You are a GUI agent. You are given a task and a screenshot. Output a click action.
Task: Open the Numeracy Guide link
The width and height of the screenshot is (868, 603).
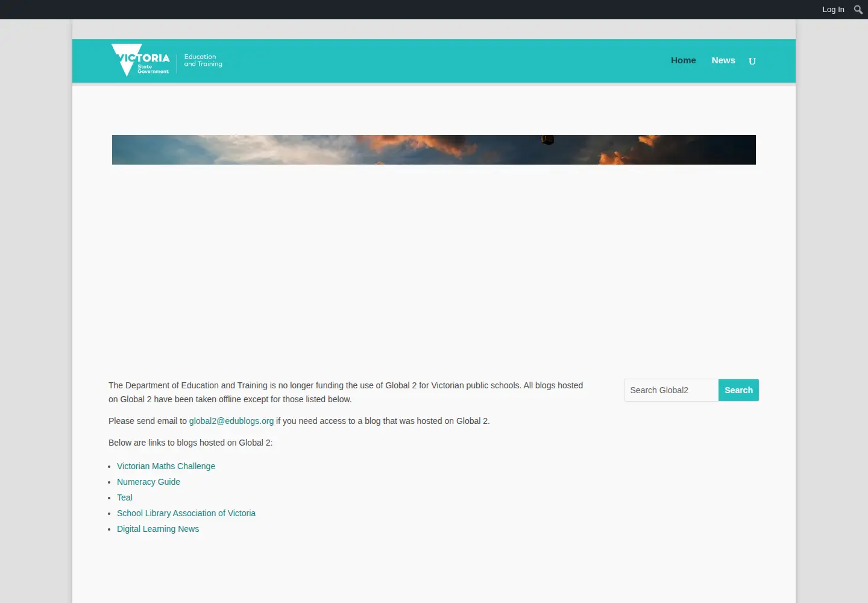[x=148, y=482]
